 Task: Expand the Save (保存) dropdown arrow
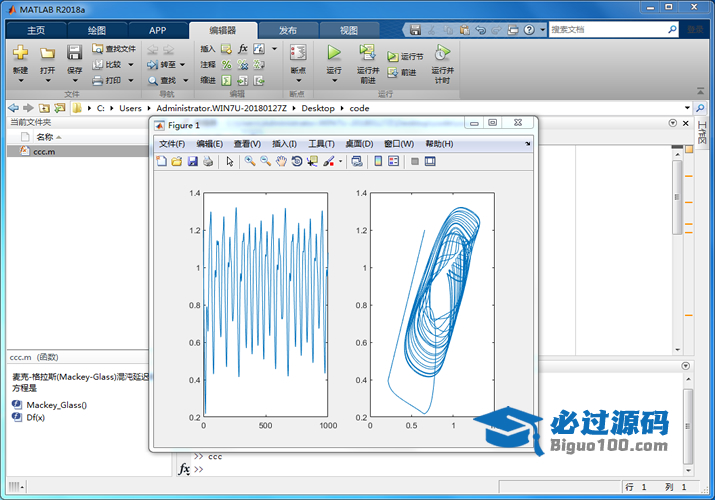click(75, 81)
